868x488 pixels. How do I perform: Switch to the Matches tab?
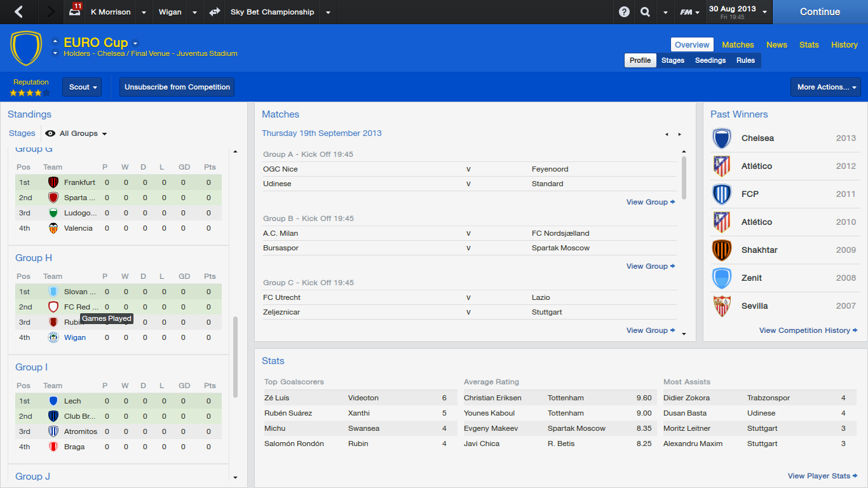738,44
